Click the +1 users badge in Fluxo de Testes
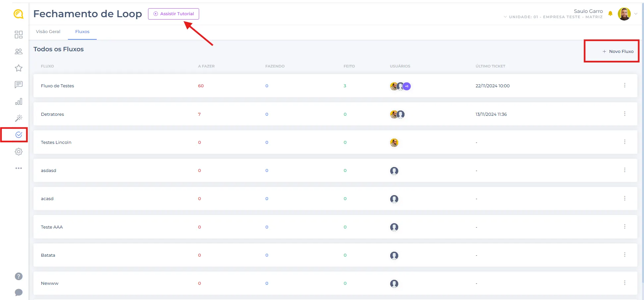The height and width of the screenshot is (300, 644). [x=407, y=86]
